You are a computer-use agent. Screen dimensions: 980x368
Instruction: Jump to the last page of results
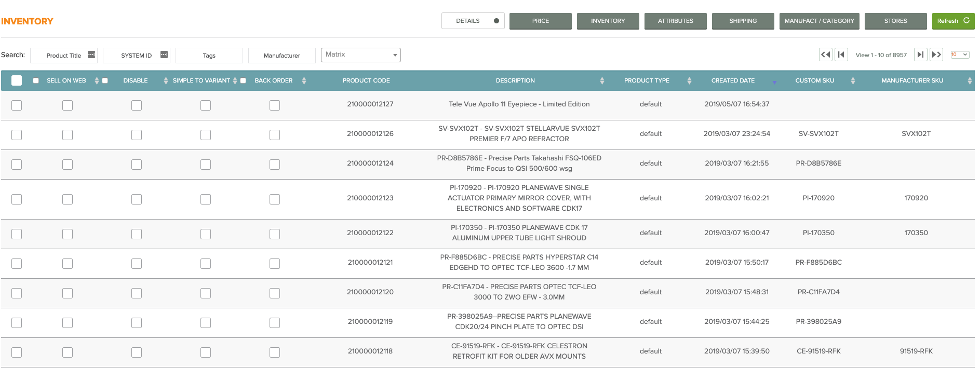[936, 54]
